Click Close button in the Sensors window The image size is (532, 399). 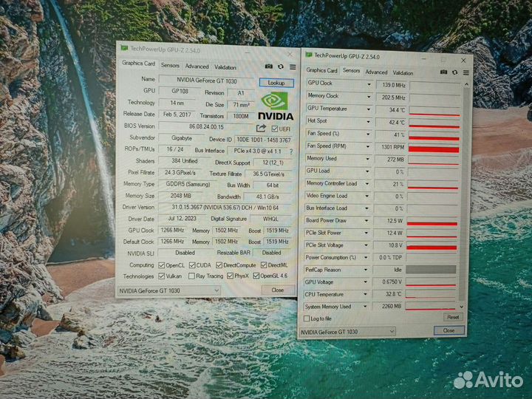point(449,330)
